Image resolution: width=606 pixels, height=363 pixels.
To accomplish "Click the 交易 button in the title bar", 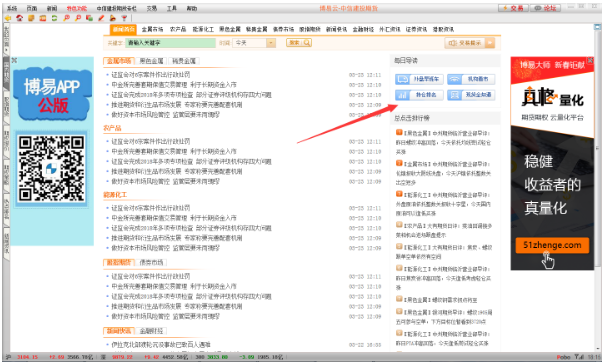I will click(513, 8).
